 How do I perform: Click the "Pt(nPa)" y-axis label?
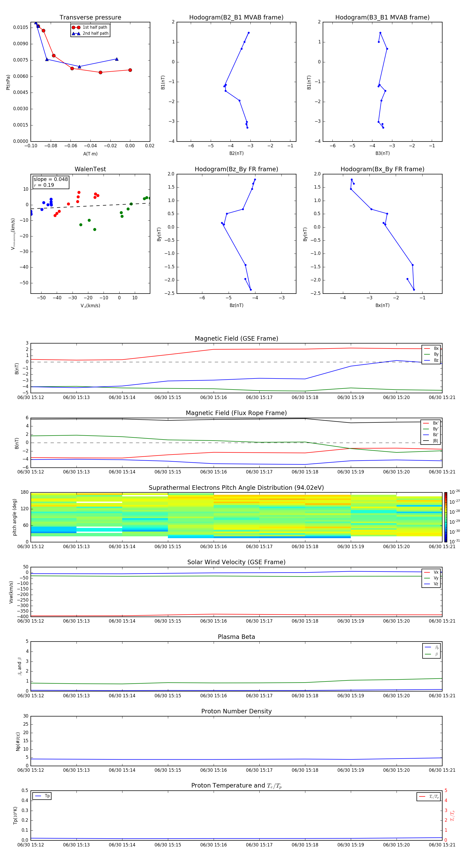click(8, 82)
